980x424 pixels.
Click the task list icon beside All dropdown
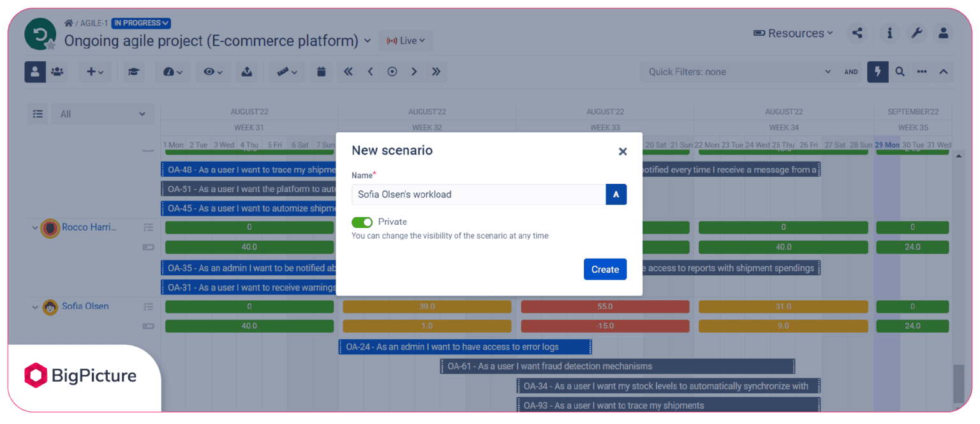pos(38,114)
